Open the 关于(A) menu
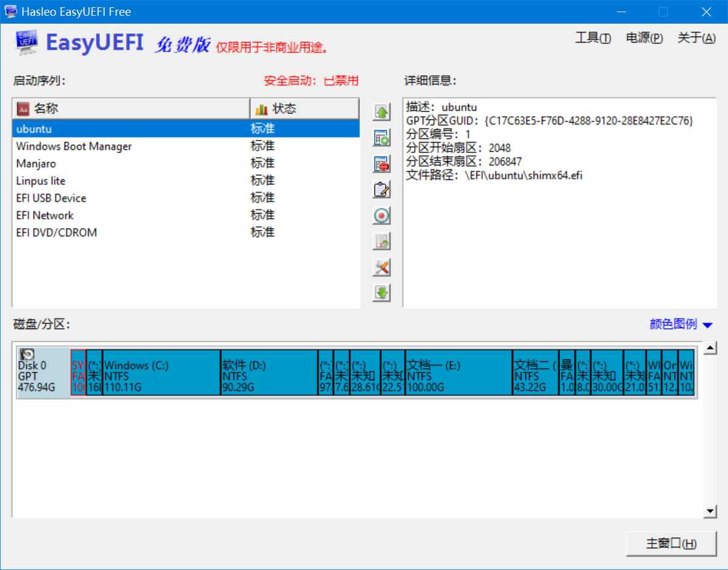The width and height of the screenshot is (728, 570). point(696,38)
